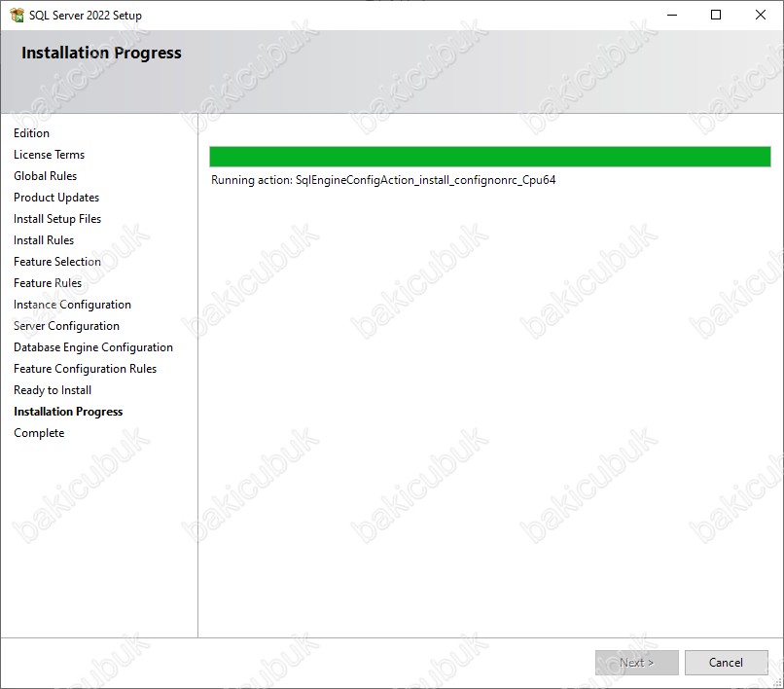Minimize the SQL Server Setup window
The width and height of the screenshot is (784, 689).
pyautogui.click(x=672, y=15)
